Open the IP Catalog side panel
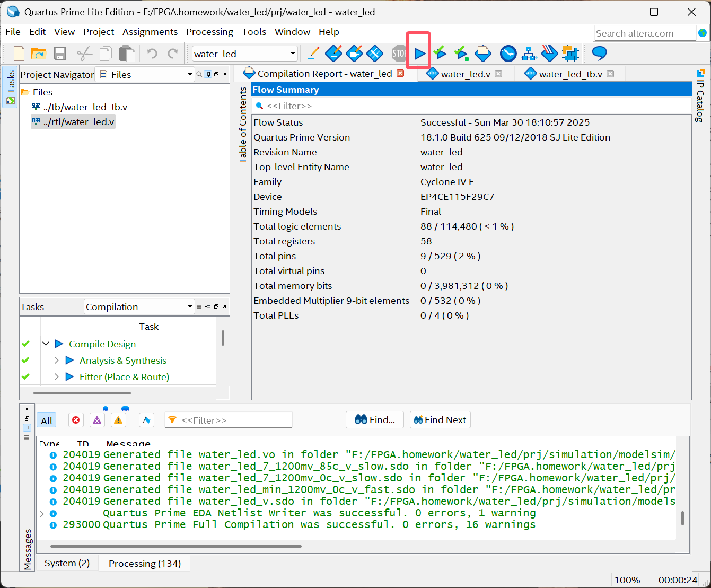 click(x=700, y=96)
